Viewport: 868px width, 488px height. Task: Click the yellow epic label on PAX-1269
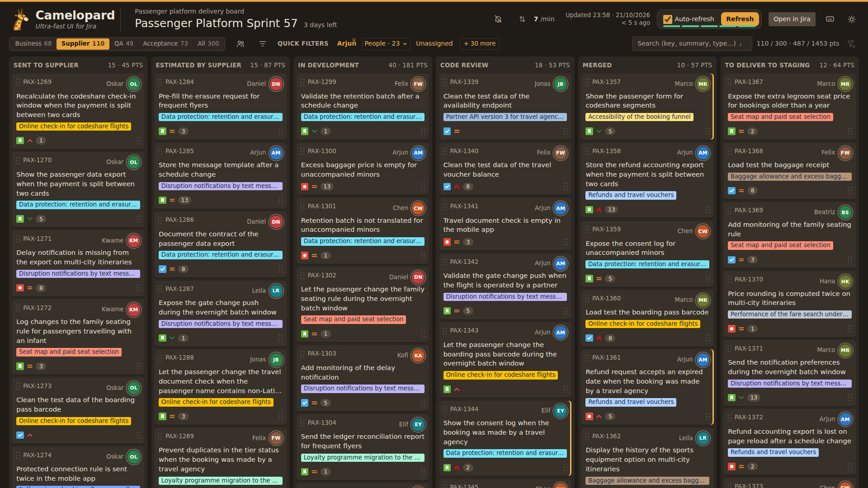(x=74, y=127)
